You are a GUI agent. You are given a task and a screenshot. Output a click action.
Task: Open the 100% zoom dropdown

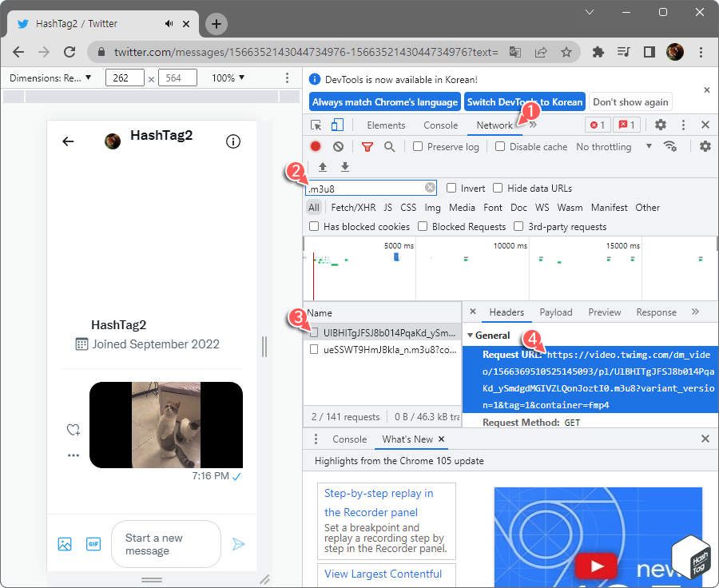tap(228, 78)
